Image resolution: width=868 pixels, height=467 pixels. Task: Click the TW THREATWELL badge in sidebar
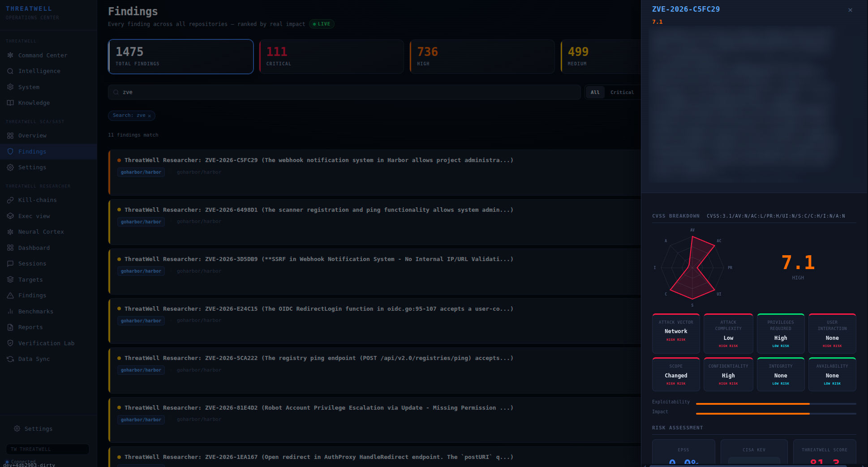pos(47,449)
